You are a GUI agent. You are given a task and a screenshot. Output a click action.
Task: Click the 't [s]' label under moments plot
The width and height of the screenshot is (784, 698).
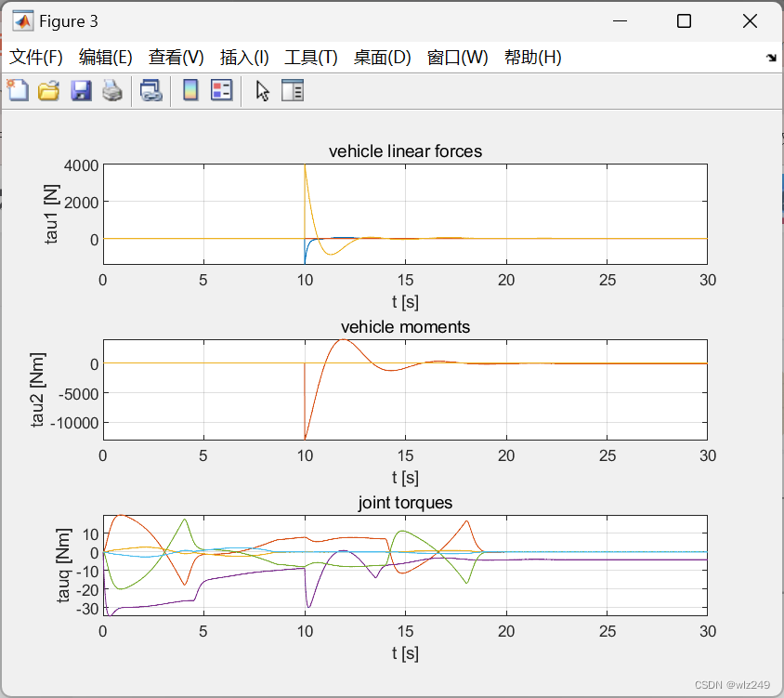[x=405, y=478]
